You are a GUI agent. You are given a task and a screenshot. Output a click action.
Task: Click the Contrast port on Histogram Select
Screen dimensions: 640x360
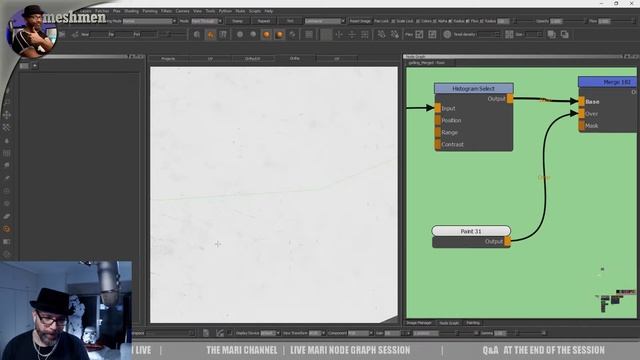click(438, 144)
